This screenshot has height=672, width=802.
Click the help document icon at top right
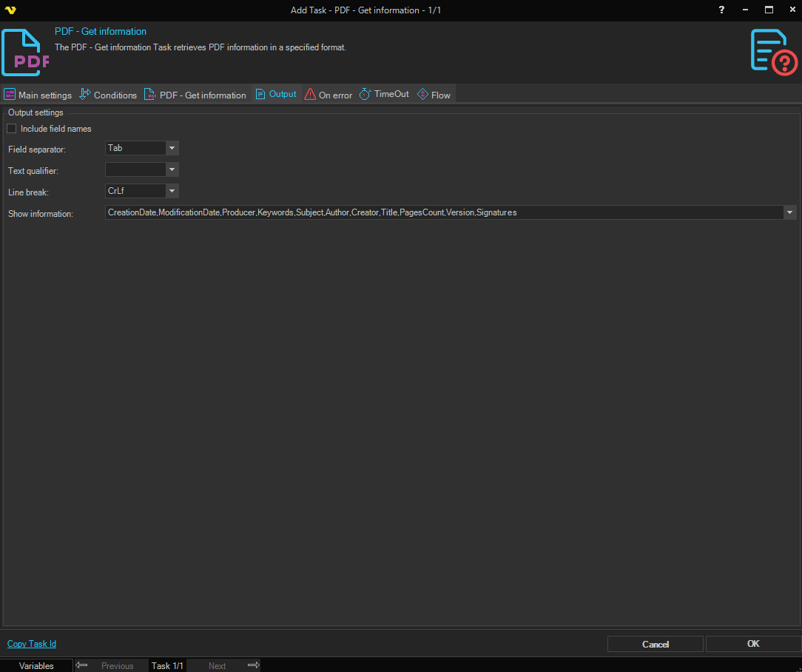pos(773,52)
